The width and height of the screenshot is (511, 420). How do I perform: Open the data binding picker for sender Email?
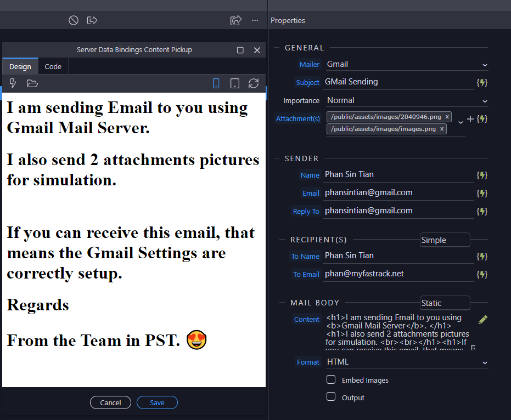[x=482, y=194]
